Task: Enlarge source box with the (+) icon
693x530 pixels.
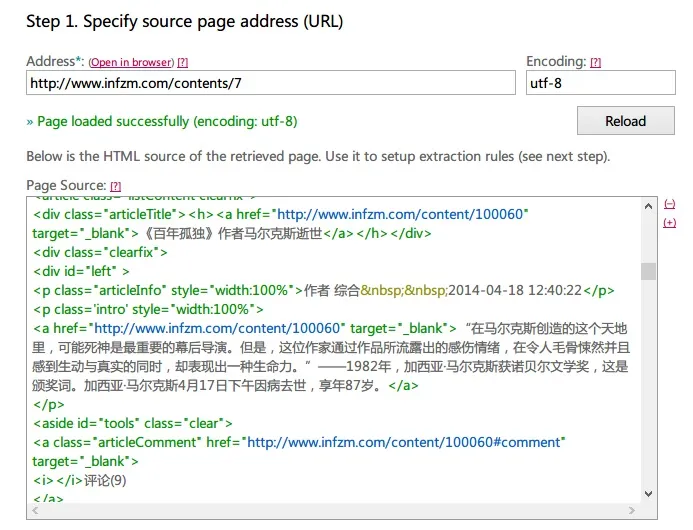Action: pyautogui.click(x=669, y=222)
